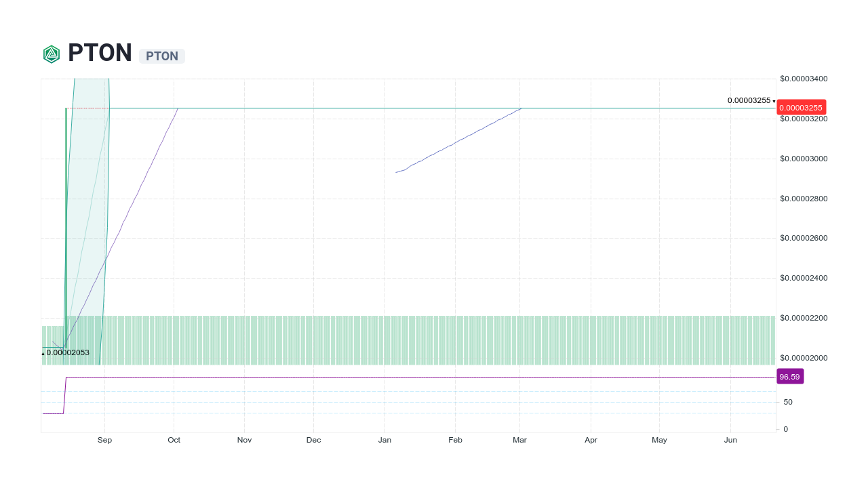
Task: Click the PTON hexagonal logo icon
Action: tap(52, 54)
